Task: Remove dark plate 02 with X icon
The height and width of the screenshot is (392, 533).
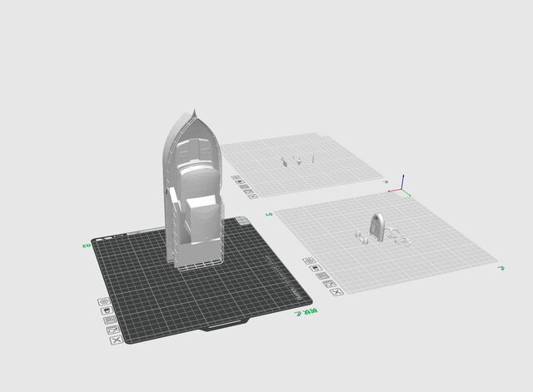Action: pos(116,340)
